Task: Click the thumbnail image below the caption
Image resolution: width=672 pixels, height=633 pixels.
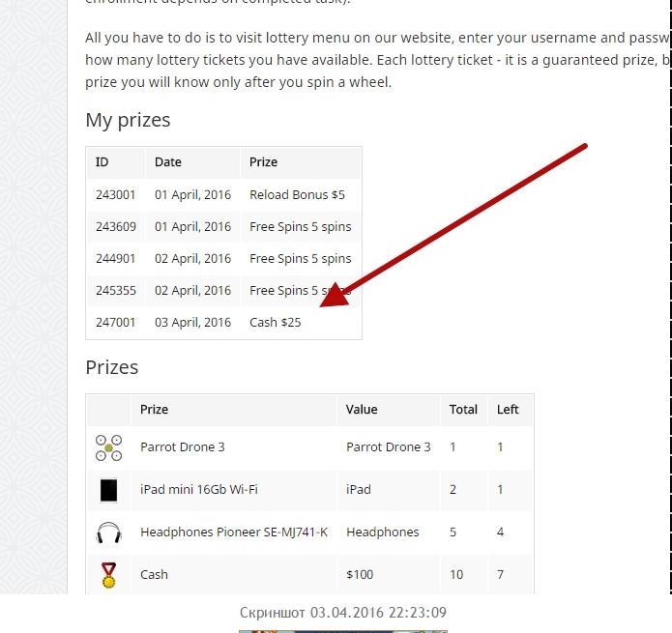Action: (x=343, y=631)
